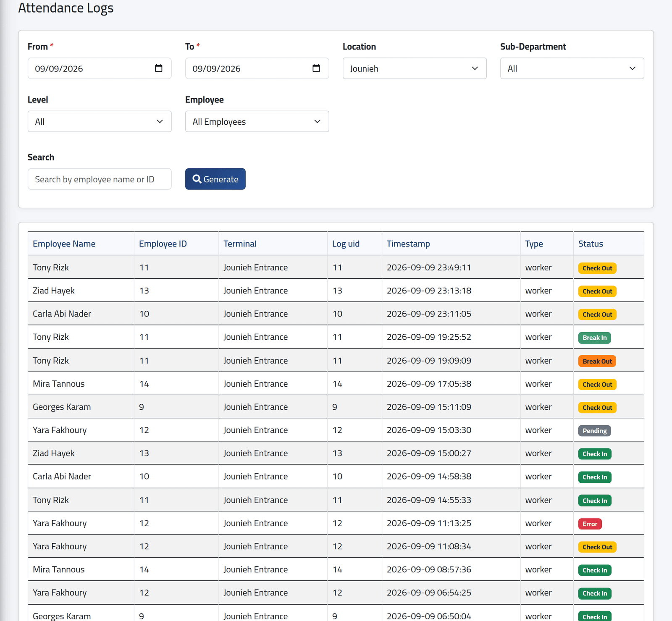
Task: Expand the All Employees dropdown
Action: 257,121
